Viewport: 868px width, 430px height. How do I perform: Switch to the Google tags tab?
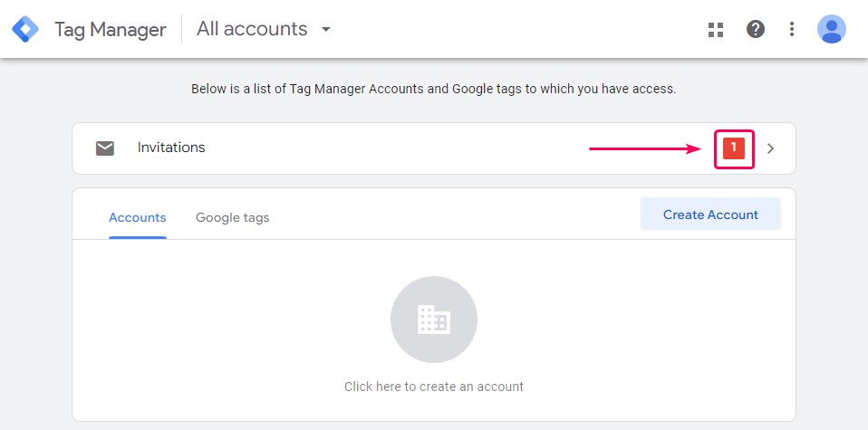(x=233, y=217)
